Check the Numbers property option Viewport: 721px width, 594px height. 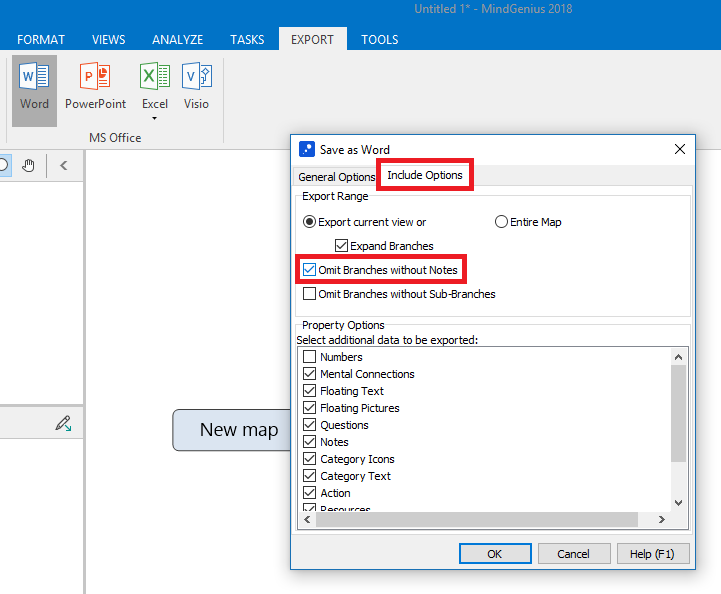pyautogui.click(x=309, y=357)
